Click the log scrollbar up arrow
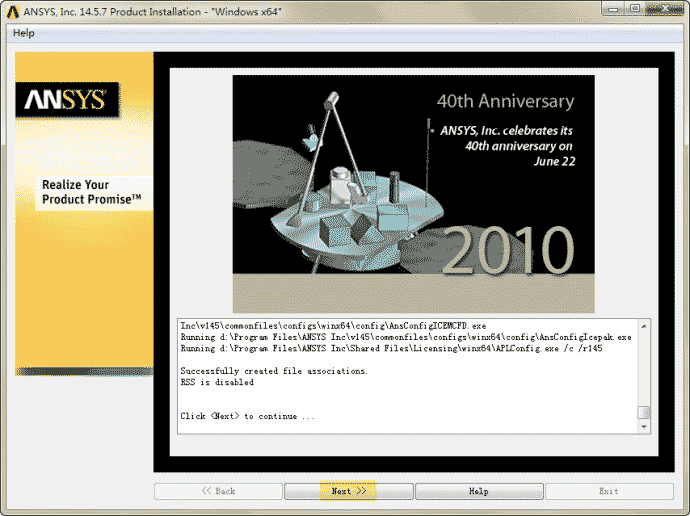The image size is (690, 516). point(644,326)
